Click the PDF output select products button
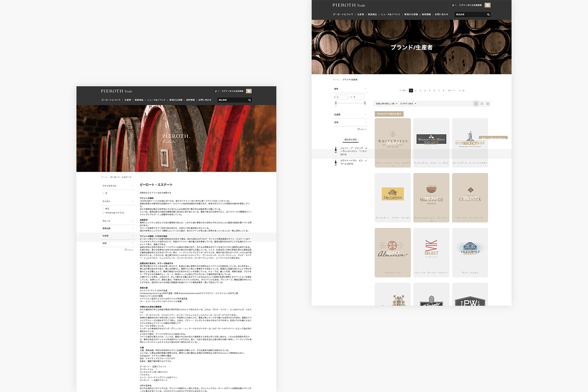Viewport: 588px width, 392px height. pos(389,114)
